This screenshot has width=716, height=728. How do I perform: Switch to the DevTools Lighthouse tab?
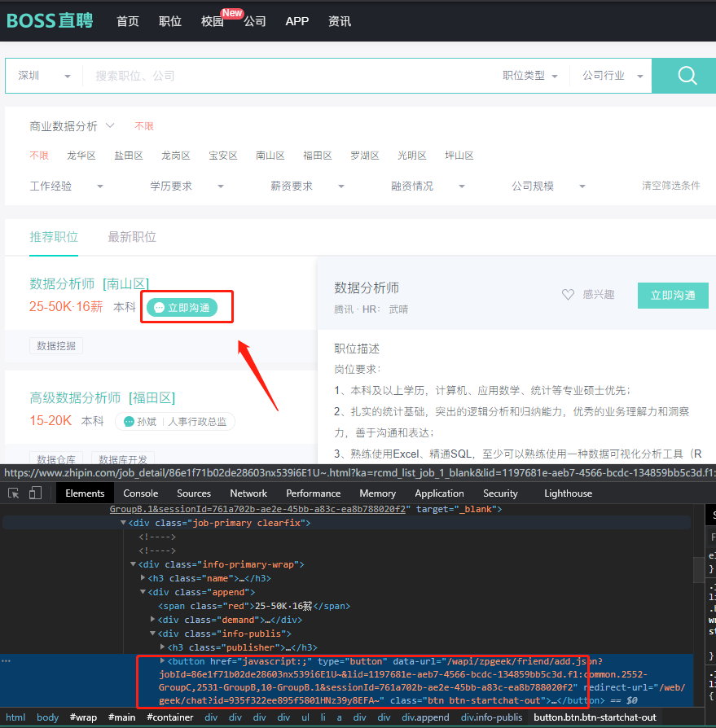click(568, 493)
